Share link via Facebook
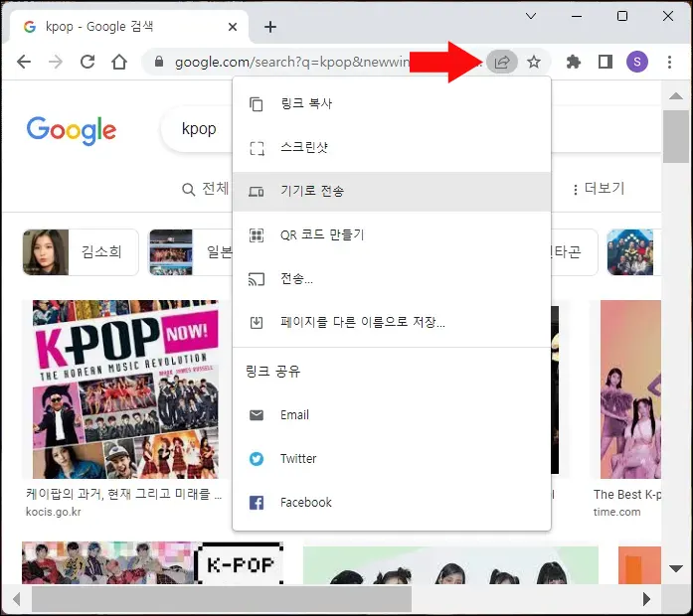The image size is (693, 616). point(392,503)
